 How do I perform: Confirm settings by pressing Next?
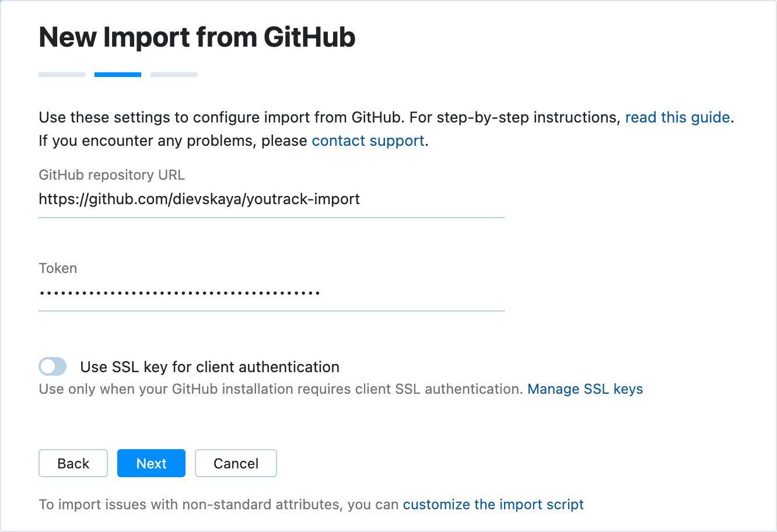point(151,463)
